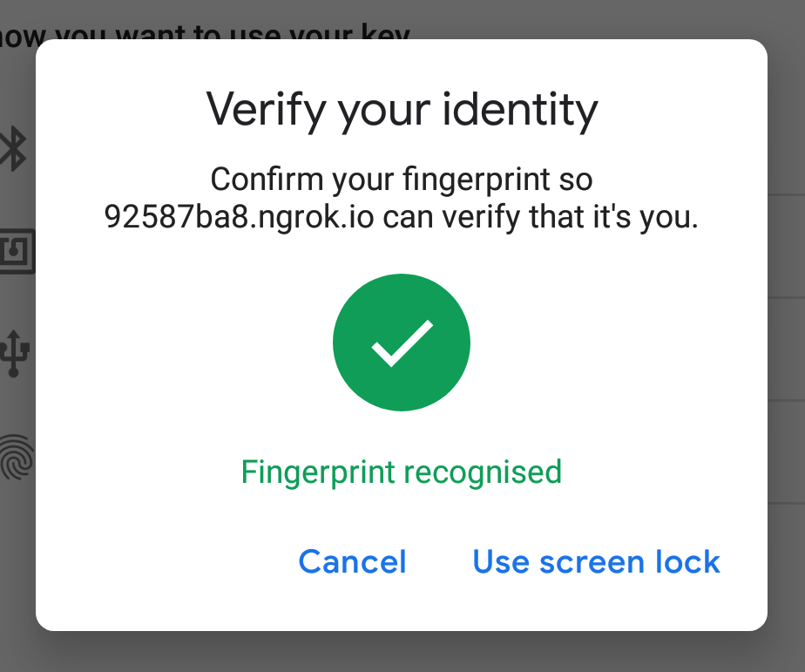
Task: Click the Verify your identity heading
Action: click(x=402, y=109)
